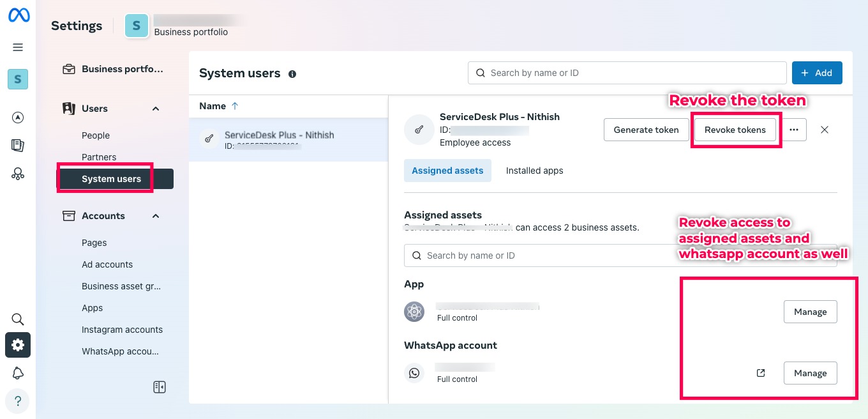Click the Name column sort arrow
Image resolution: width=868 pixels, height=419 pixels.
point(235,106)
